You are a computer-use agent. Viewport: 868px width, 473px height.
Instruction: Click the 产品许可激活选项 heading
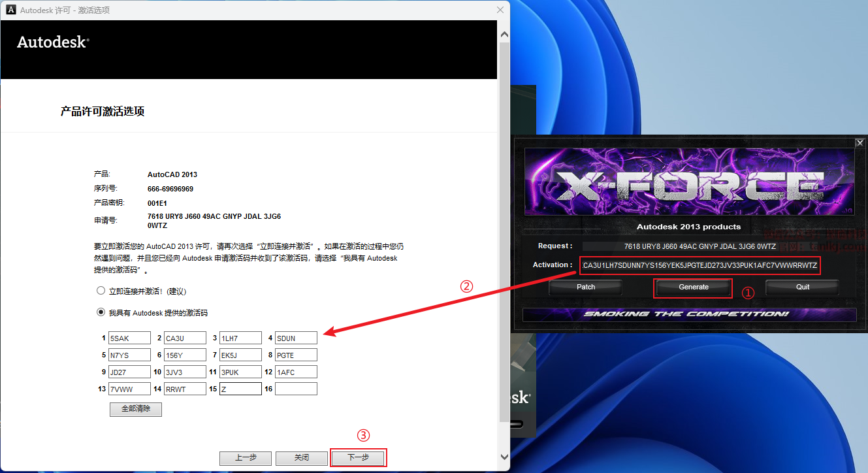(103, 112)
